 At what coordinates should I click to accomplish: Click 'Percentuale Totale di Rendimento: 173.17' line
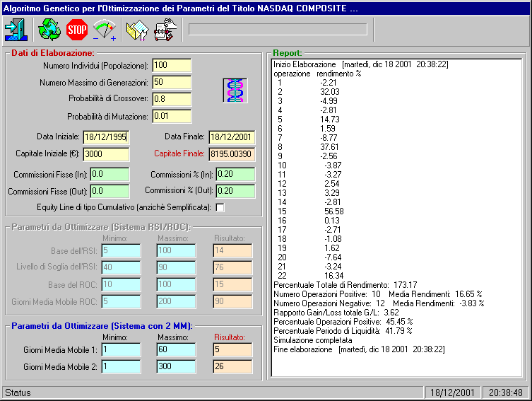pos(345,284)
